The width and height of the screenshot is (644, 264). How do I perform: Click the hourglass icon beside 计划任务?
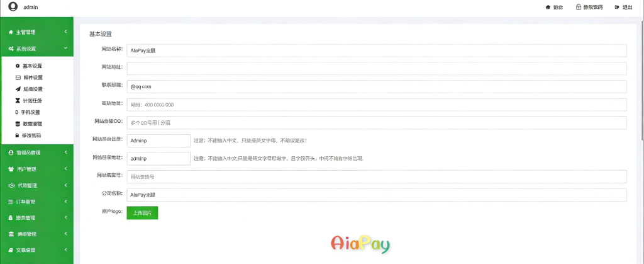[17, 100]
